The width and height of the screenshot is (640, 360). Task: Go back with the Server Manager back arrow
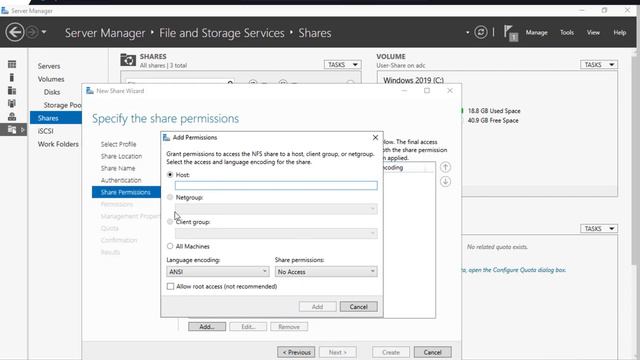pyautogui.click(x=15, y=32)
